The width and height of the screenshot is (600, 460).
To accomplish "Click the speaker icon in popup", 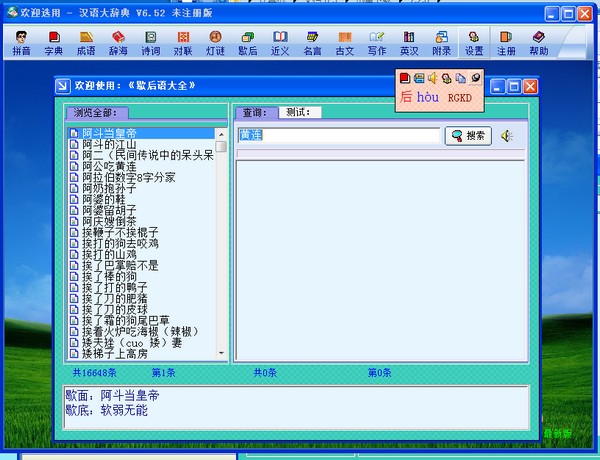I will [x=433, y=78].
